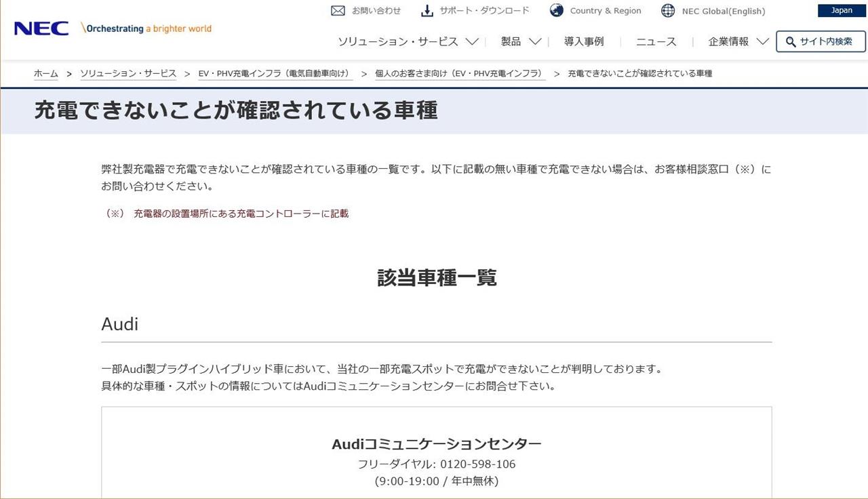Viewport: 868px width, 499px height.
Task: Open the 企業情報 menu
Action: 729,41
